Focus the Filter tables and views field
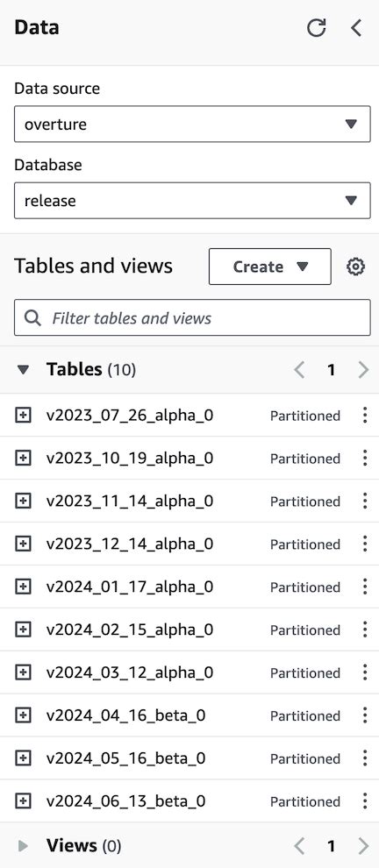The height and width of the screenshot is (868, 379). (x=192, y=317)
